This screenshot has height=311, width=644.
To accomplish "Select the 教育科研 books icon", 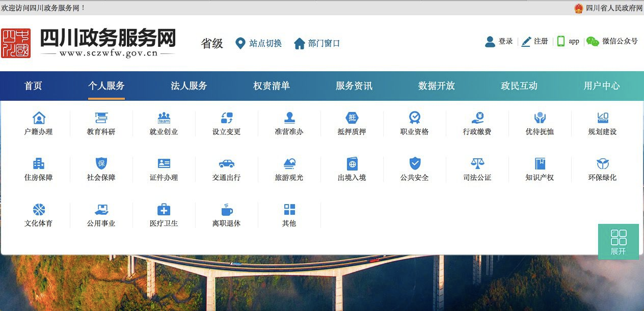I will [x=101, y=118].
